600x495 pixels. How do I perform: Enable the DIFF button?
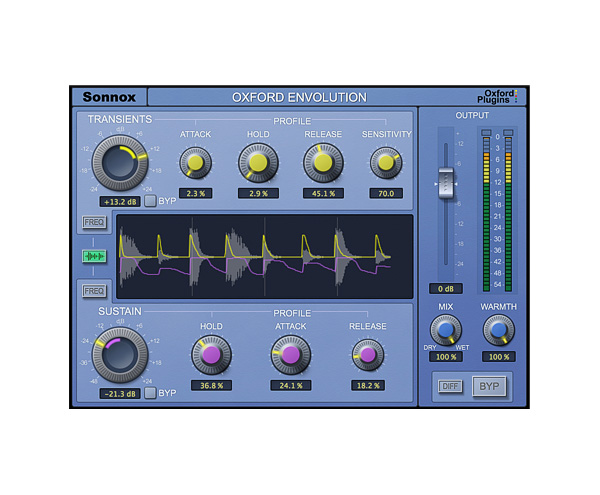[x=450, y=386]
